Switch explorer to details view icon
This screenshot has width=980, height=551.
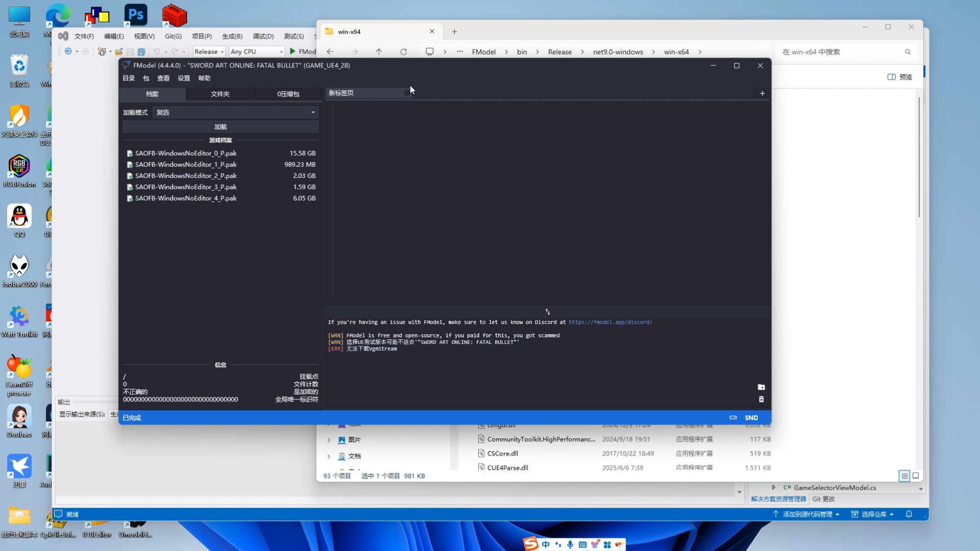[x=904, y=476]
